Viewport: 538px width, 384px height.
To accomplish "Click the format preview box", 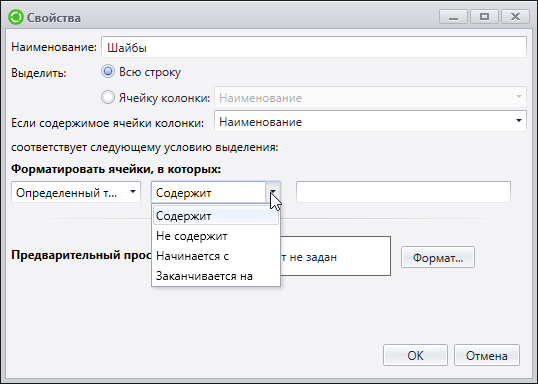I will coord(335,256).
